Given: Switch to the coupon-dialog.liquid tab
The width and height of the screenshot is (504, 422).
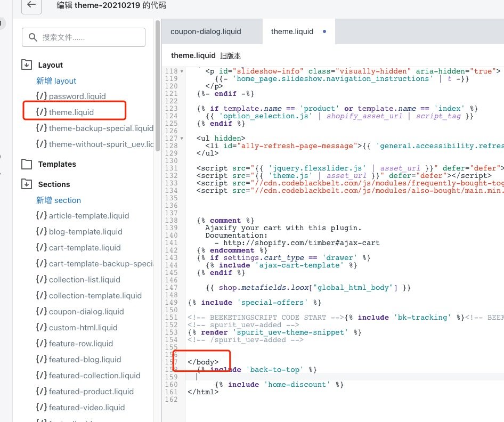Looking at the screenshot, I should click(206, 31).
